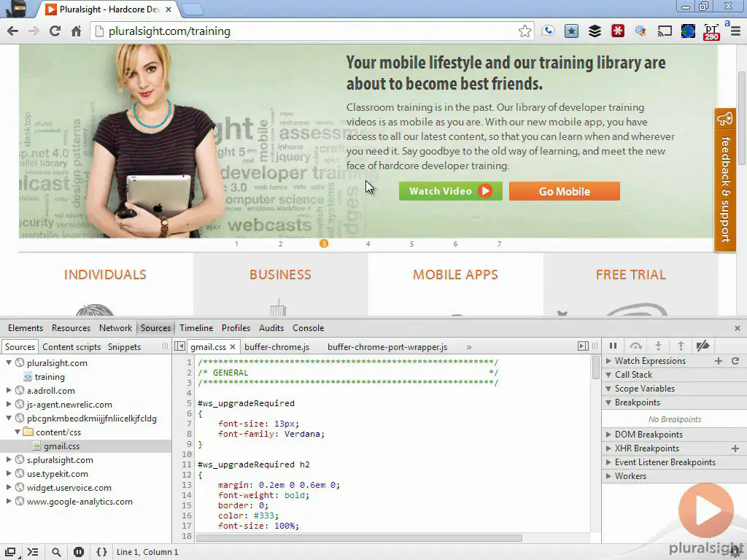
Task: Close the gmail.css editor tab
Action: pyautogui.click(x=233, y=347)
